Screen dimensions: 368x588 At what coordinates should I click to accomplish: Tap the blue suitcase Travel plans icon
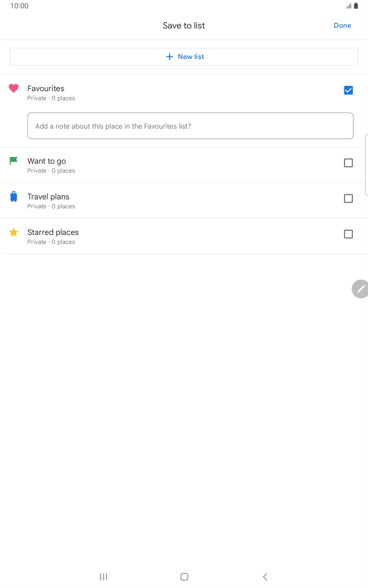coord(14,196)
